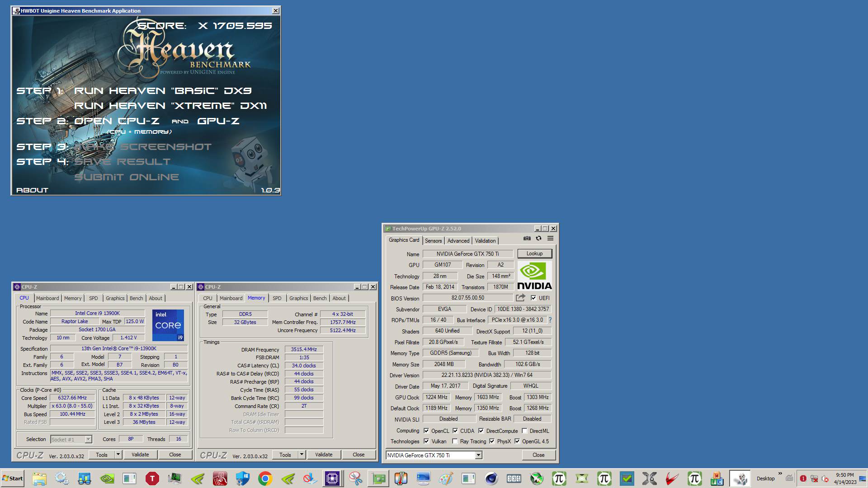Viewport: 868px width, 488px height.
Task: Click the GPU-Z refresh icon
Action: point(538,239)
